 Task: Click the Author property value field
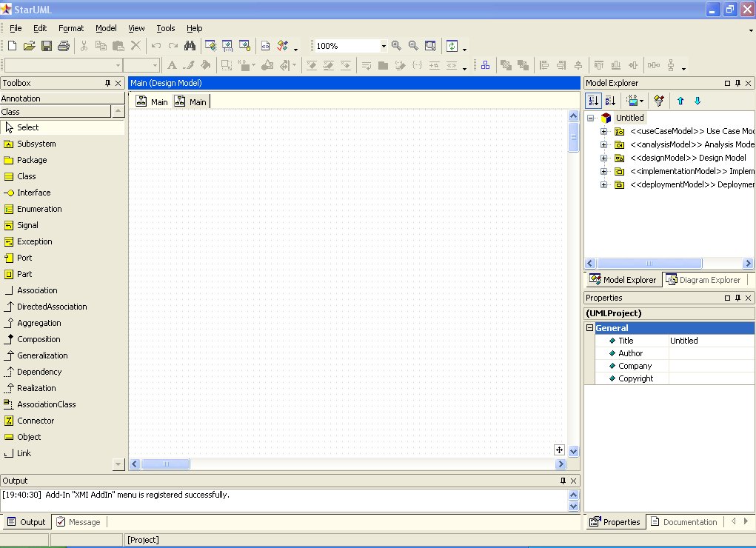(x=711, y=353)
